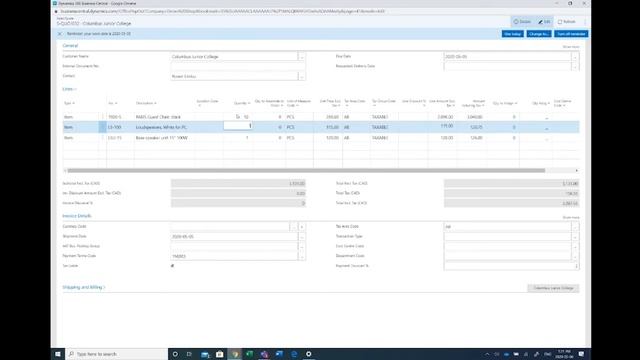Click the taskbar search box
This screenshot has width=640, height=360.
click(116, 354)
